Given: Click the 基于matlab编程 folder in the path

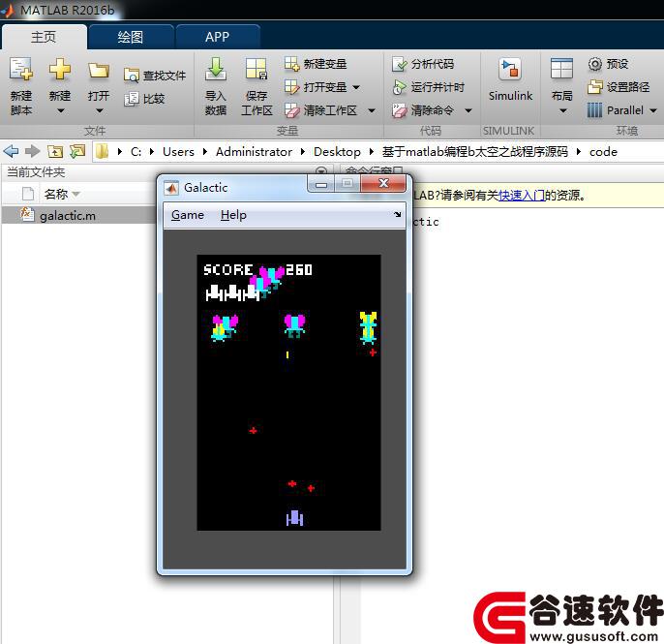Looking at the screenshot, I should coord(474,152).
